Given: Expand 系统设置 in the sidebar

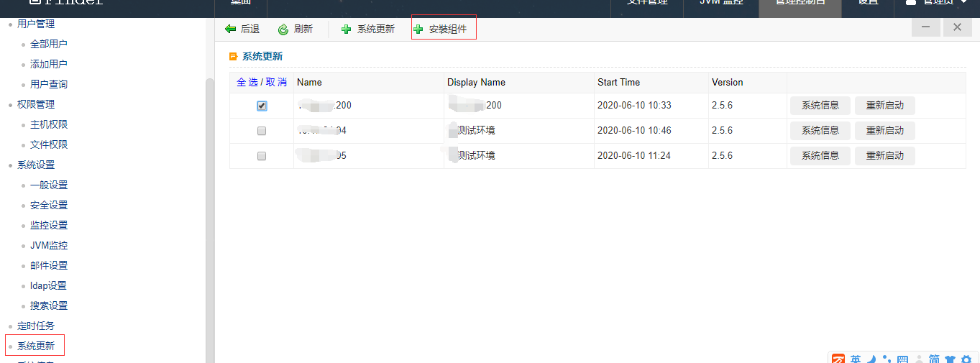Looking at the screenshot, I should click(x=36, y=165).
